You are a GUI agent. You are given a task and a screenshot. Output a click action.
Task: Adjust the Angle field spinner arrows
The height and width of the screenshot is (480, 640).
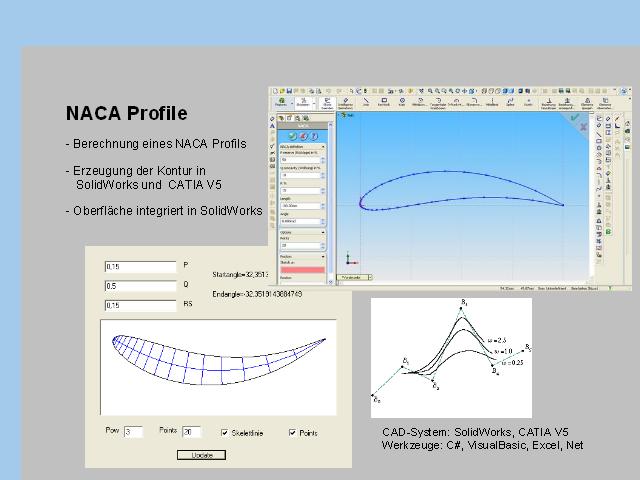323,221
